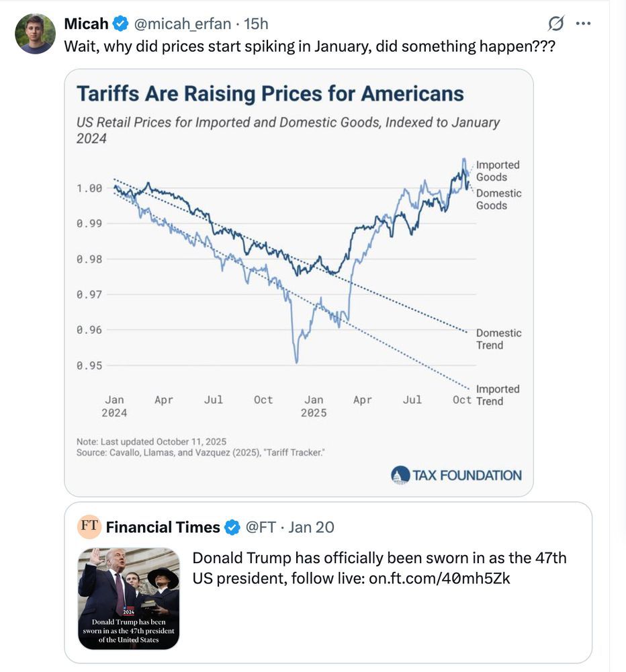Click the Micah display name
The image size is (626, 672).
[86, 24]
